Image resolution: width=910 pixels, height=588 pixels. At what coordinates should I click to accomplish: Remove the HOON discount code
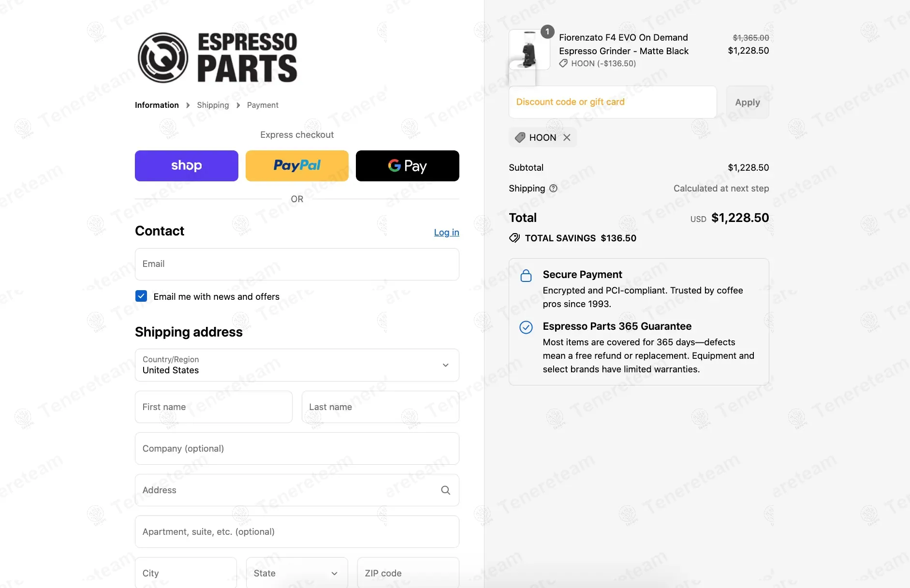[x=567, y=138]
